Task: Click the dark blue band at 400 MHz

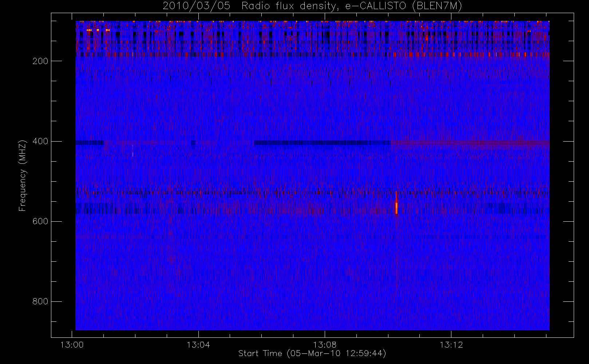Action: pos(322,143)
